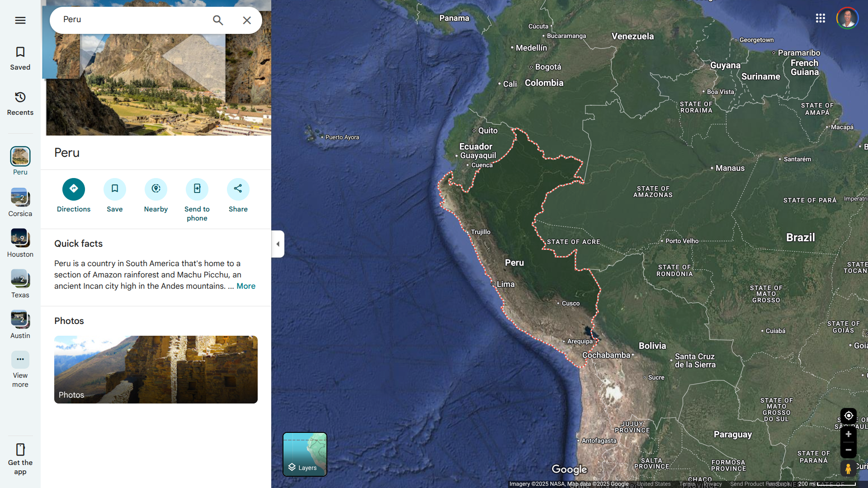
Task: Send Peru location to phone
Action: [197, 189]
